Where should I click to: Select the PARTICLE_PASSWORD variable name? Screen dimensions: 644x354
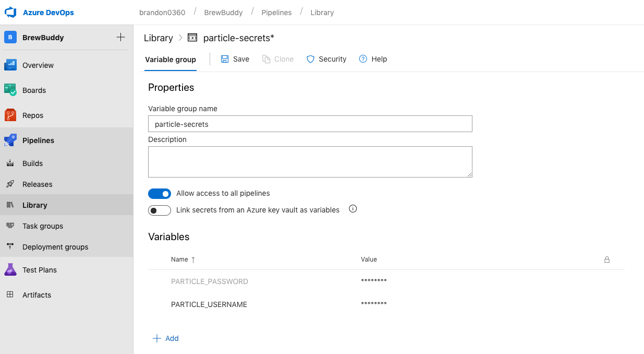(210, 281)
